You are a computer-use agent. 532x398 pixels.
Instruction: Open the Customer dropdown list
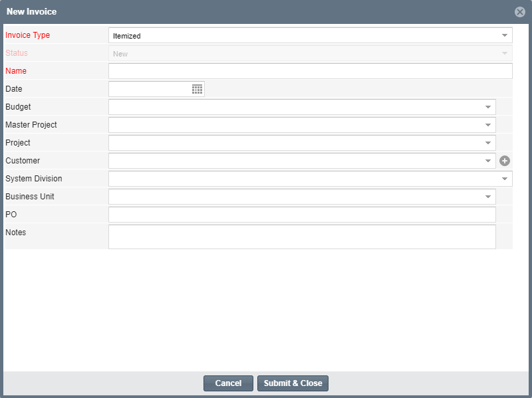tap(487, 160)
